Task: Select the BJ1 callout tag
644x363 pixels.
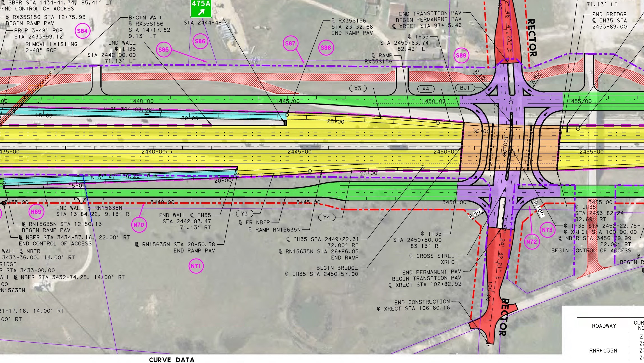Action: click(x=465, y=88)
